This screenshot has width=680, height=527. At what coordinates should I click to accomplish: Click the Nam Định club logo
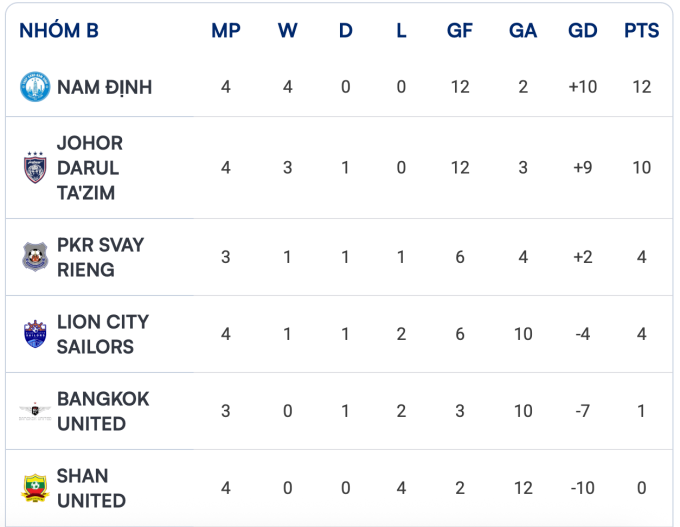click(35, 87)
